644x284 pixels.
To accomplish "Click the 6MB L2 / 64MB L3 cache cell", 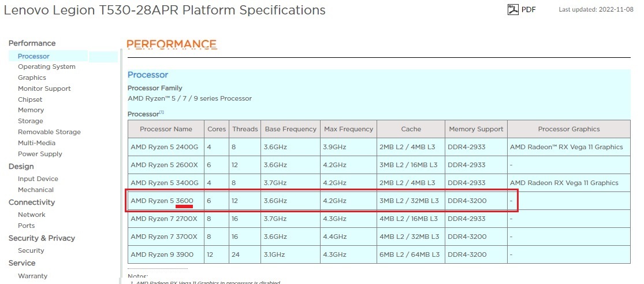I will pos(411,255).
